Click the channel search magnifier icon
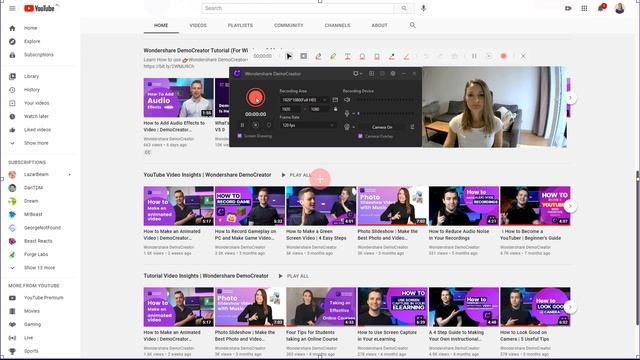This screenshot has width=640, height=360. tap(413, 25)
